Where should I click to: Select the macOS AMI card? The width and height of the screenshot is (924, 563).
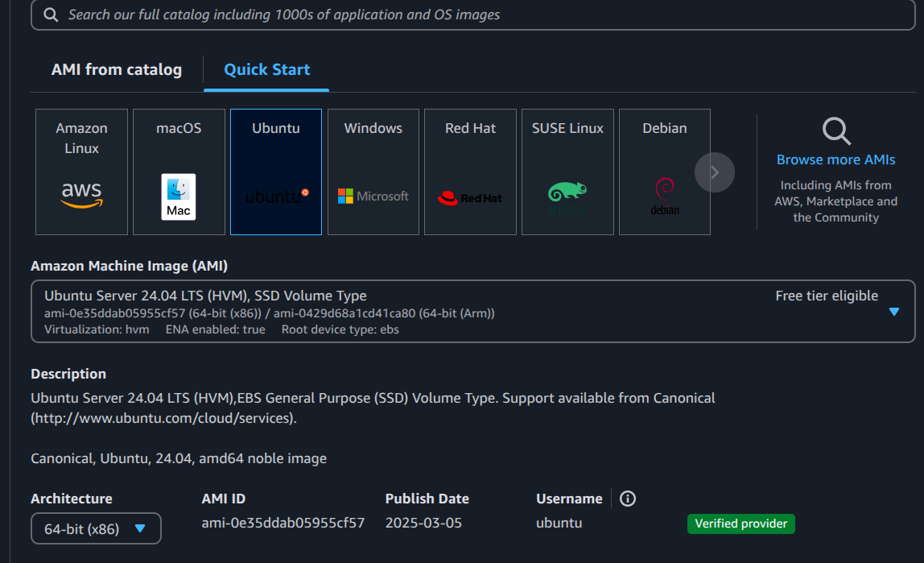[179, 172]
